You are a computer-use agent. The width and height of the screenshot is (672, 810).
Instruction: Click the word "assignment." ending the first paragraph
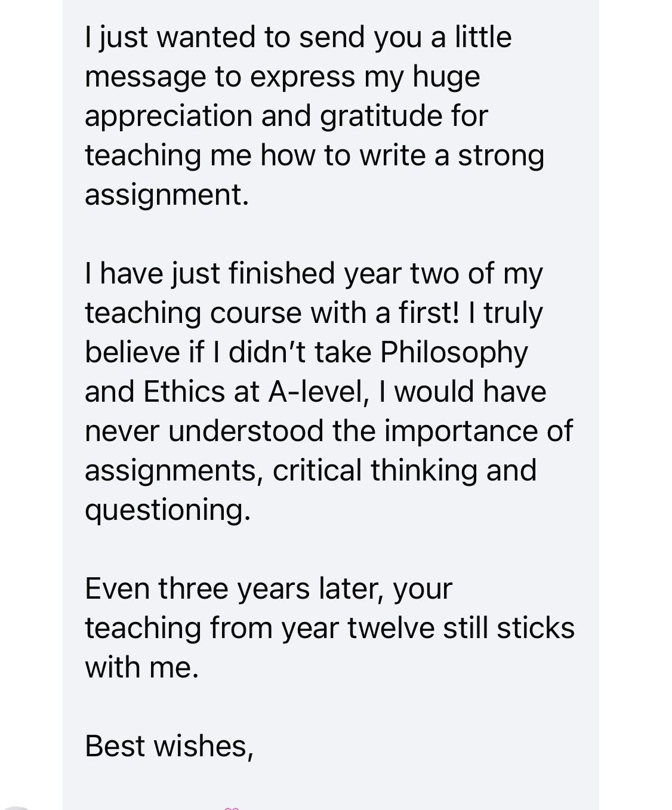click(x=167, y=195)
